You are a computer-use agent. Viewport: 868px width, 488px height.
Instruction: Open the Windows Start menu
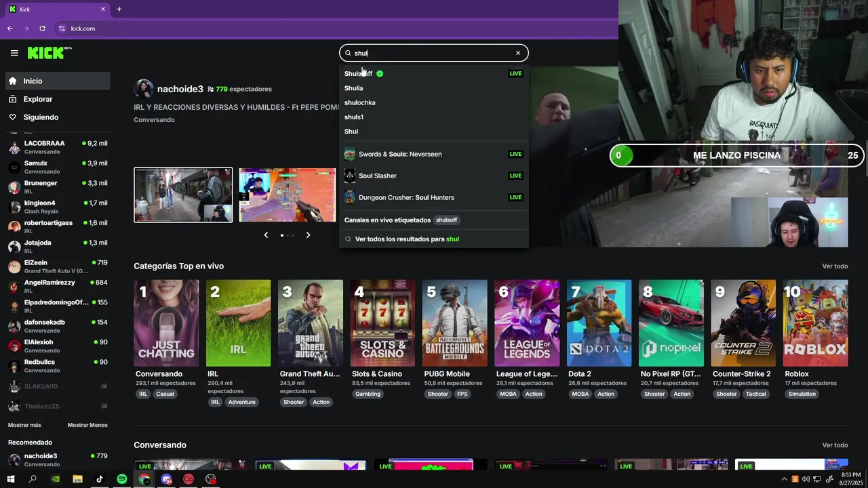click(x=10, y=479)
